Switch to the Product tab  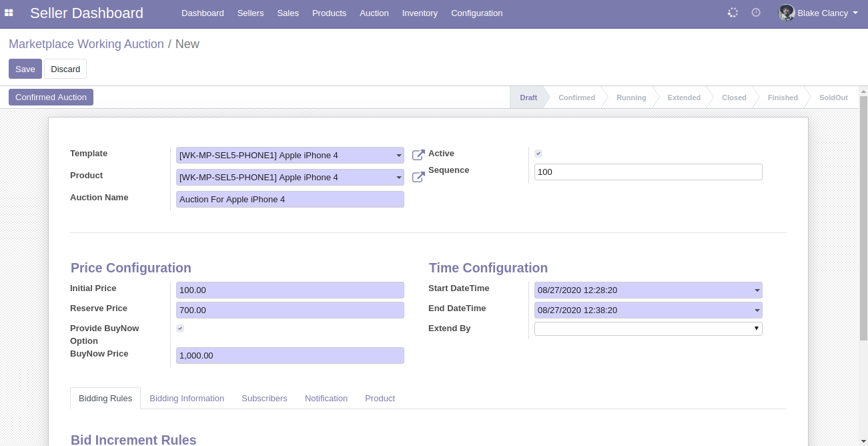[380, 399]
